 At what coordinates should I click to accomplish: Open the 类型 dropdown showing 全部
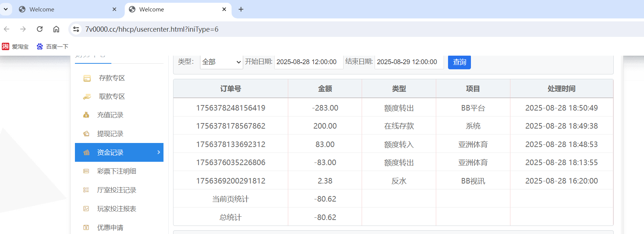[221, 62]
